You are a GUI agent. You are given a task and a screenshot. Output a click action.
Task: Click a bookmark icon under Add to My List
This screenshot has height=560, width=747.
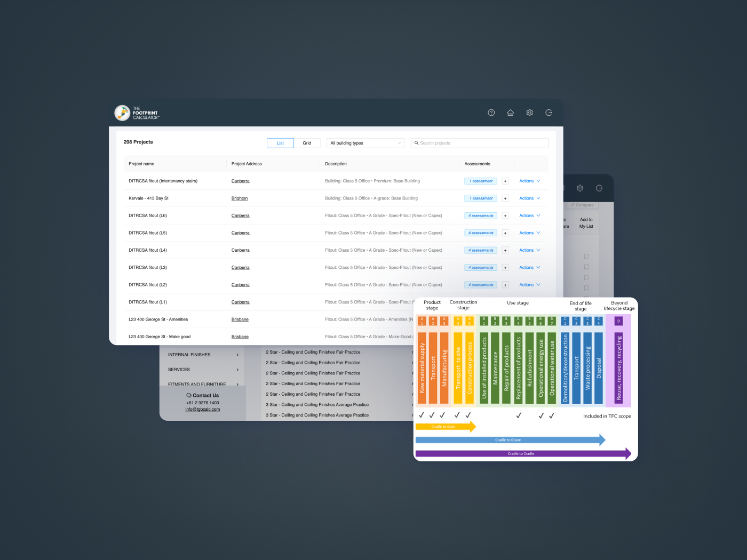coord(586,257)
